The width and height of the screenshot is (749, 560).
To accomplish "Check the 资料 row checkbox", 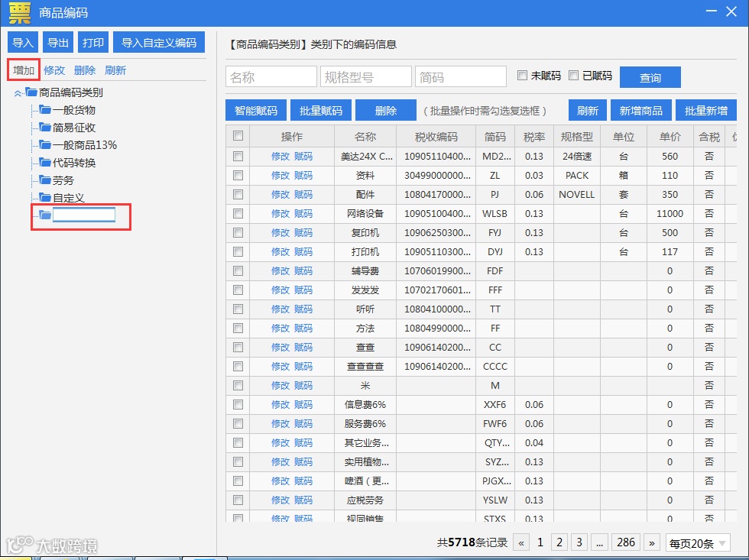I will [238, 175].
